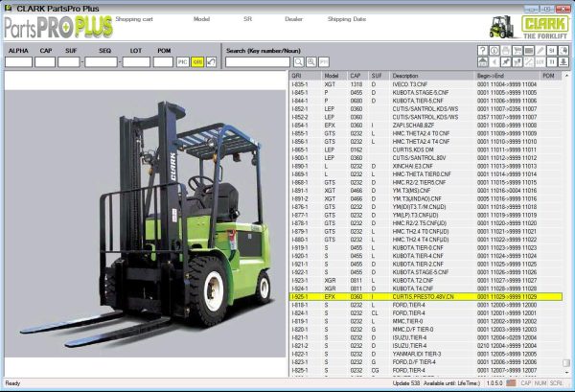575x392 pixels.
Task: Click the ruler measurement icon
Action: [x=529, y=62]
